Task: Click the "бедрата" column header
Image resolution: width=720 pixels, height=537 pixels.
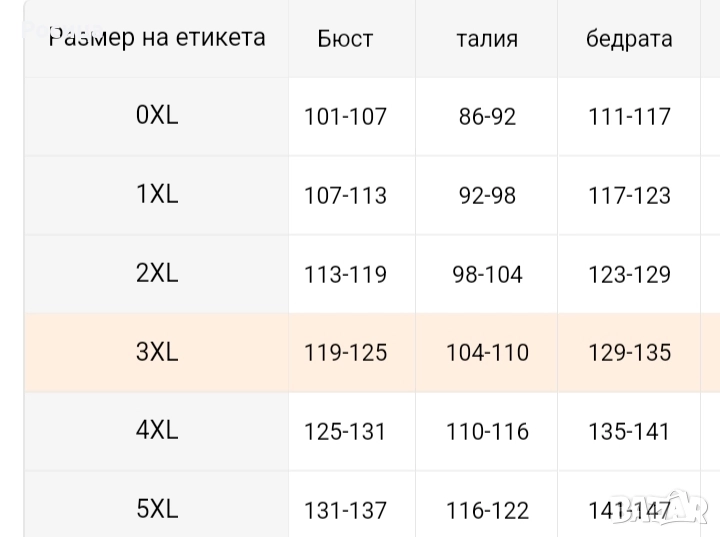Action: [629, 39]
